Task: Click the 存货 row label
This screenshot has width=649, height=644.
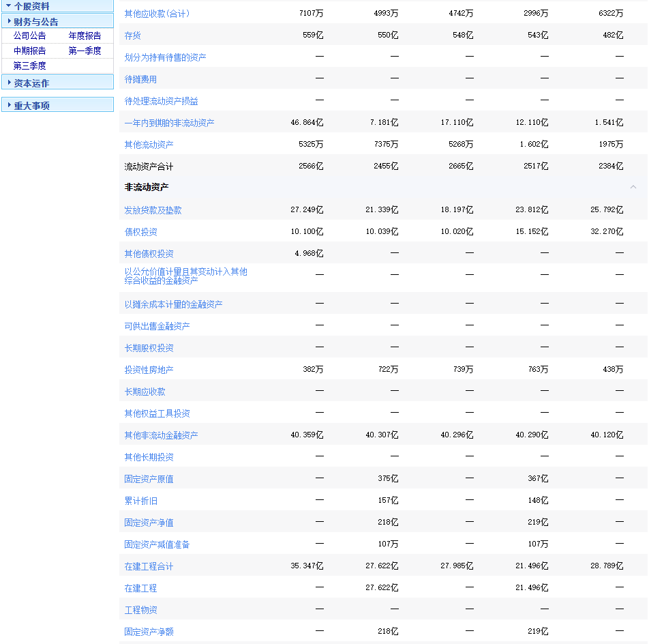Action: (132, 35)
